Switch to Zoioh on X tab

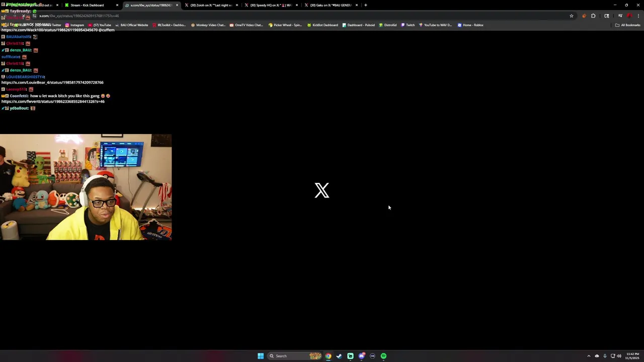pyautogui.click(x=211, y=5)
